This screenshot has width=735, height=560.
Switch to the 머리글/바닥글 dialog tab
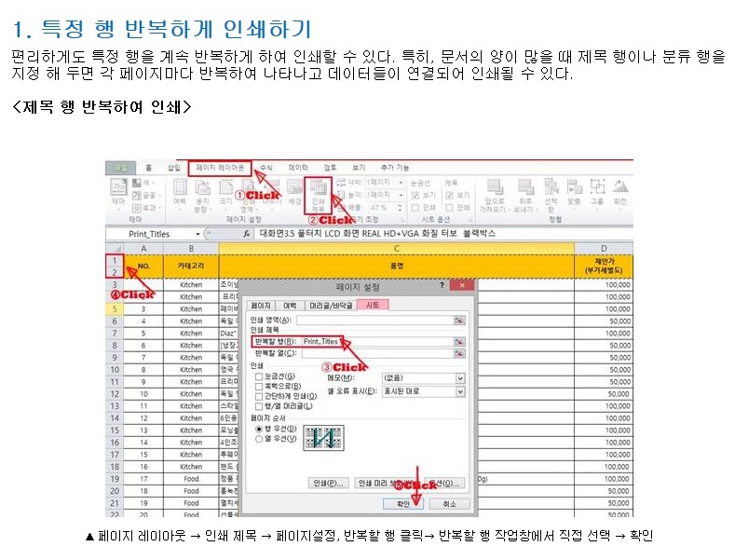(333, 305)
